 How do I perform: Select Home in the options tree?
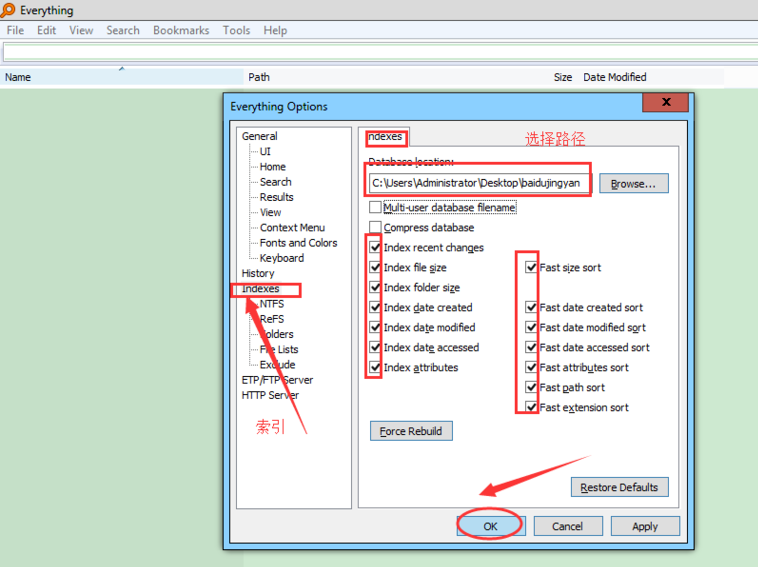[x=273, y=167]
